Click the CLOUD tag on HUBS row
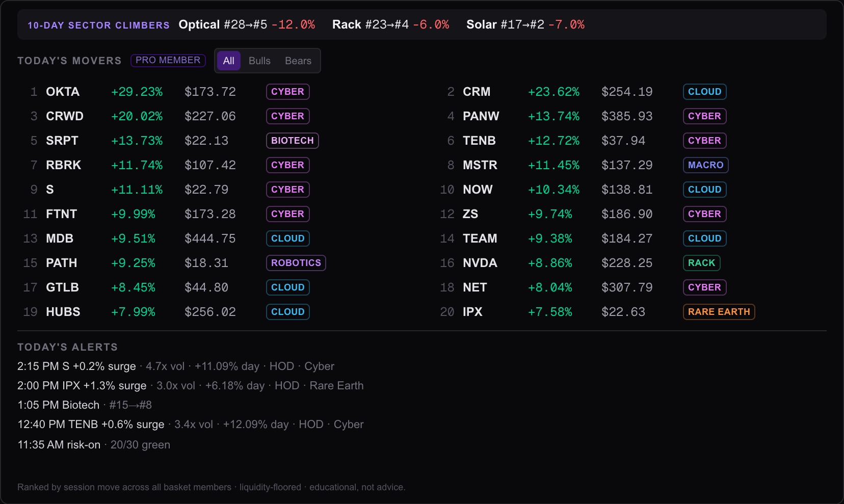844x504 pixels. coord(288,312)
